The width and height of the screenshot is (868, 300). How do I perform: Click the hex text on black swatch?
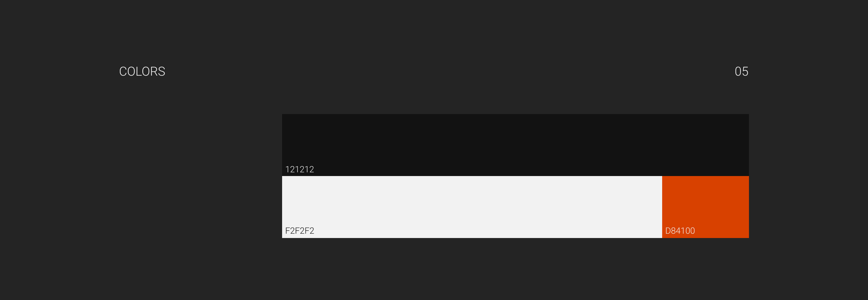coord(299,169)
